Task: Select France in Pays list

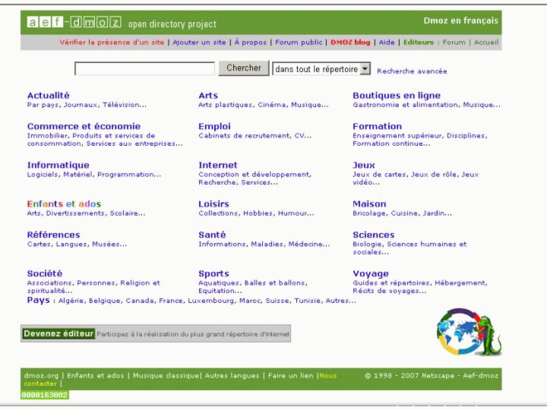Action: 171,300
